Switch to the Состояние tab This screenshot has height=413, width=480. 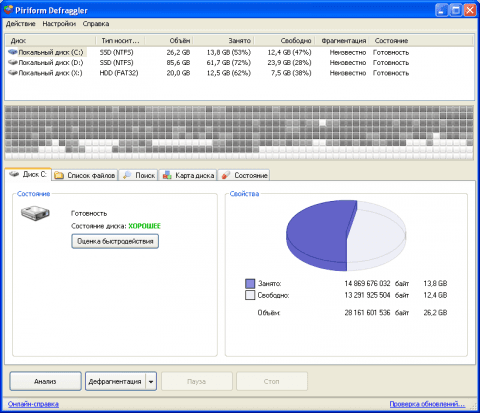244,175
